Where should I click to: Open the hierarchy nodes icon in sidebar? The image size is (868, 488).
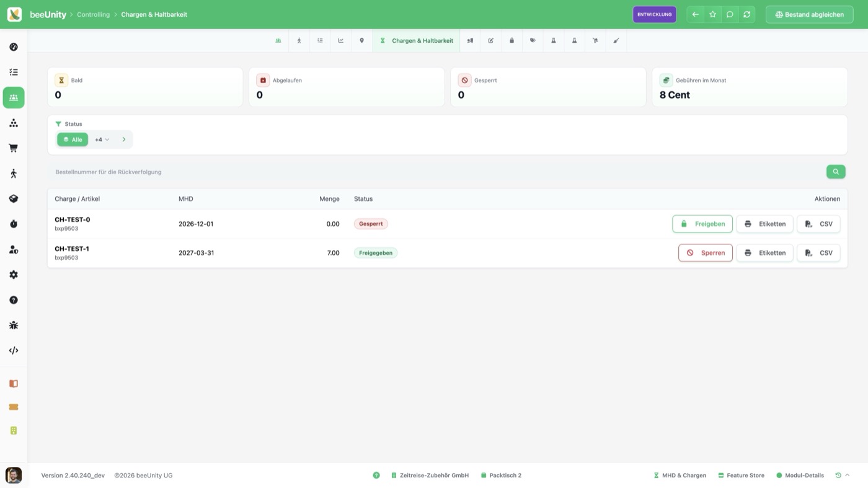tap(14, 123)
